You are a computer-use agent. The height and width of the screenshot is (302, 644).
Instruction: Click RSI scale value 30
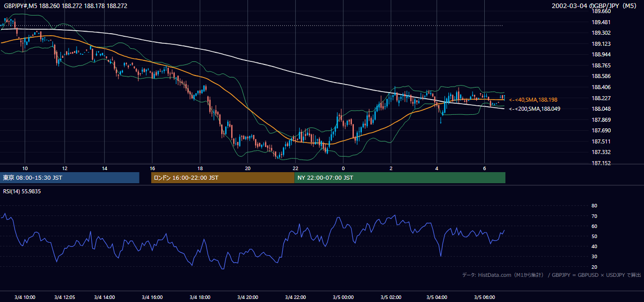594,257
